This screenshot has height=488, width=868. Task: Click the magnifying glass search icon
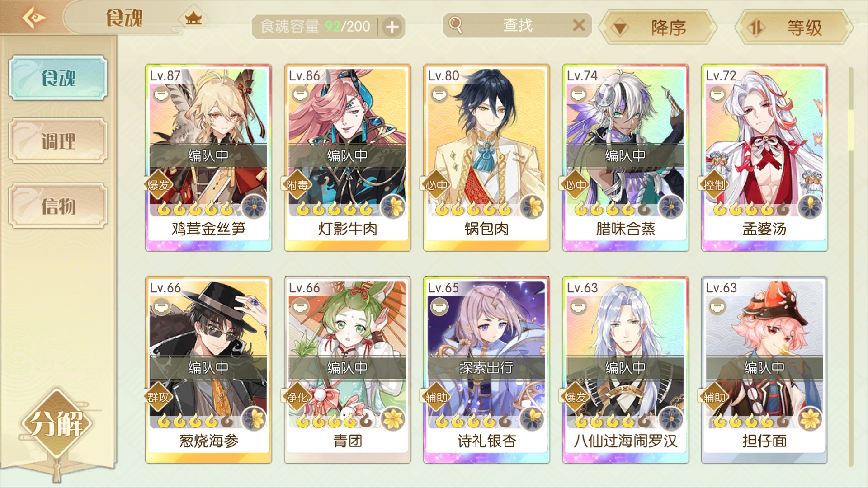pos(455,25)
